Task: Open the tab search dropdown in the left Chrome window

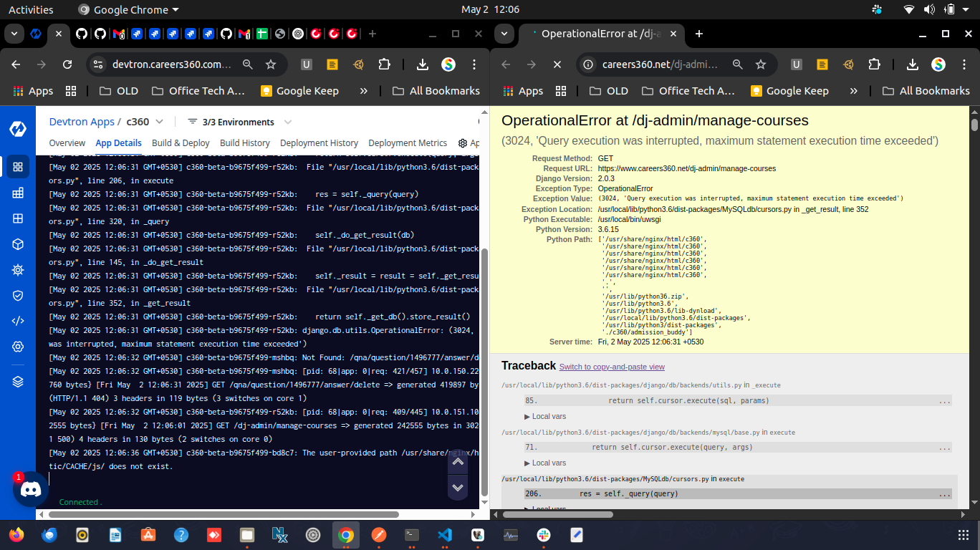Action: click(14, 34)
